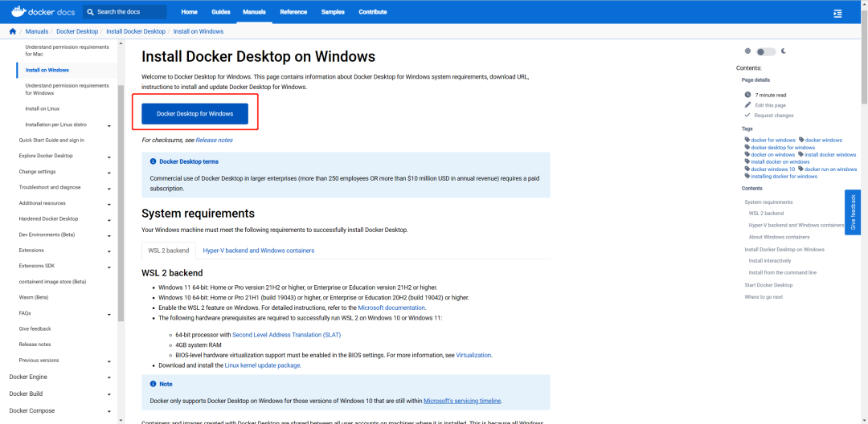Viewport: 868px width, 424px height.
Task: Select Install on Linux in sidebar
Action: pyautogui.click(x=43, y=109)
